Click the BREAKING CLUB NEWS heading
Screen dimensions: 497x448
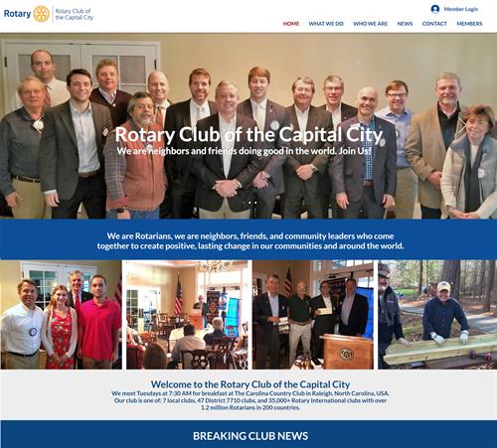250,436
